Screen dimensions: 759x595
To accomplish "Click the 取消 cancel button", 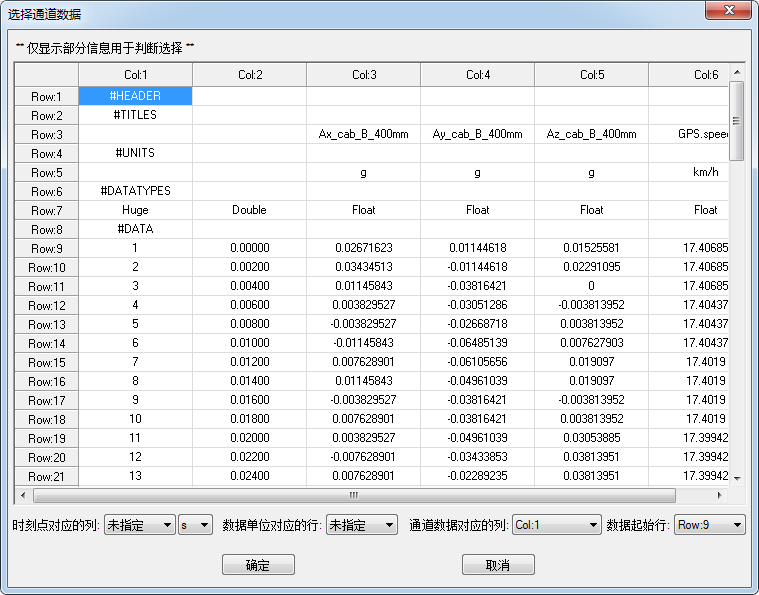I will (x=498, y=565).
